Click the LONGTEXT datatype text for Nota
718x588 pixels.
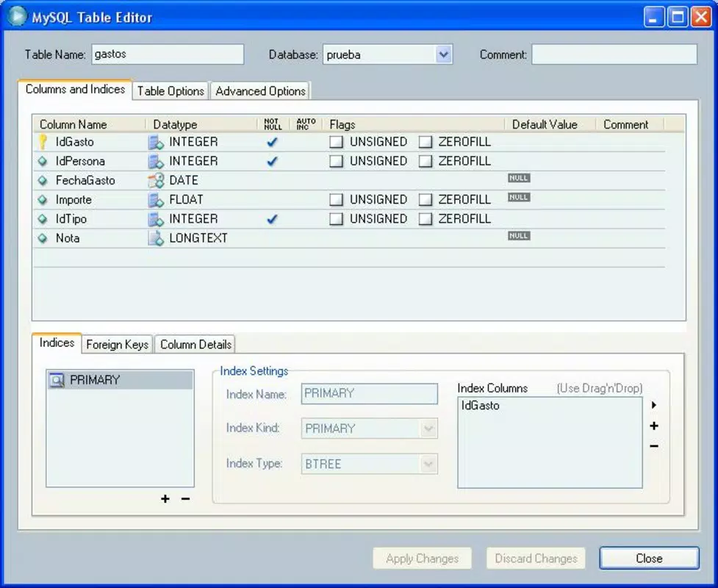click(x=198, y=238)
